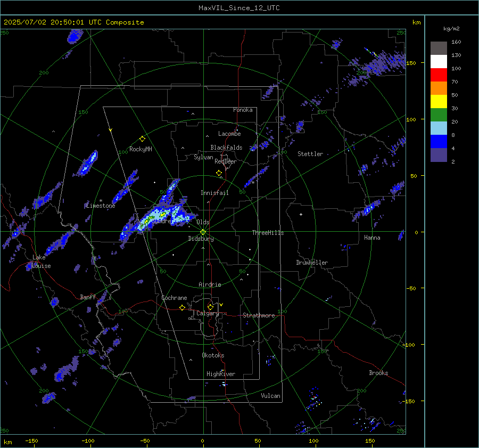Click the gray 130-160 legend color swatch
The image size is (479, 448).
click(439, 48)
